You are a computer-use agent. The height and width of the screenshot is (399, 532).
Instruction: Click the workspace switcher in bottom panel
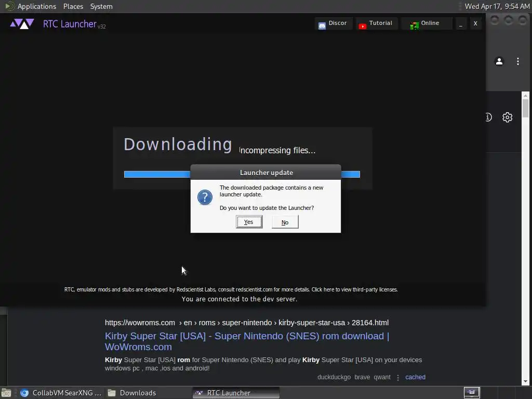472,393
